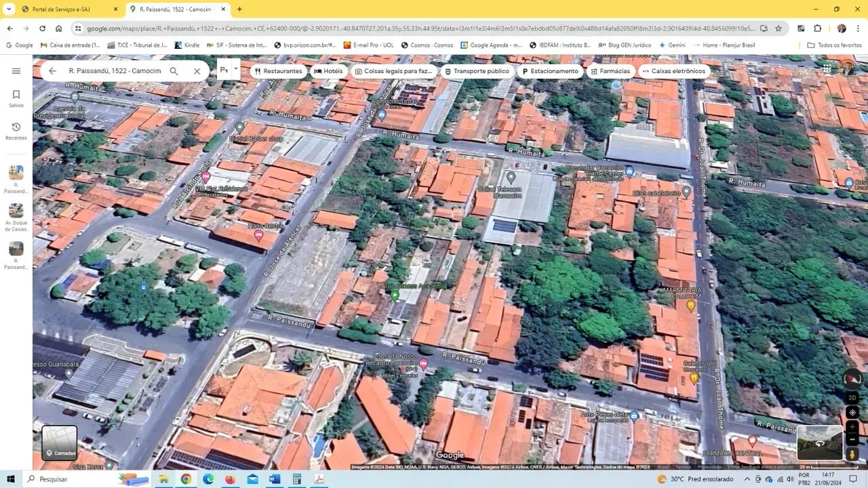Open the Gemini bookmark
Image resolution: width=868 pixels, height=488 pixels.
pyautogui.click(x=671, y=45)
